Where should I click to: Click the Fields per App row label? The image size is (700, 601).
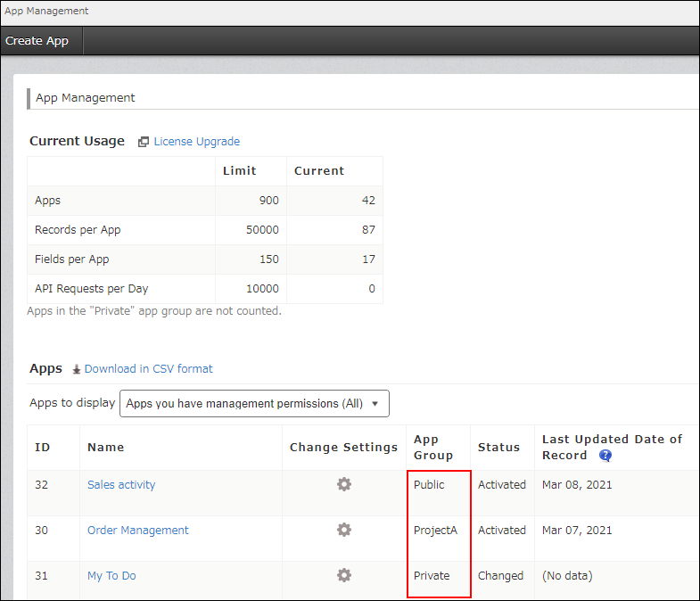coord(72,259)
